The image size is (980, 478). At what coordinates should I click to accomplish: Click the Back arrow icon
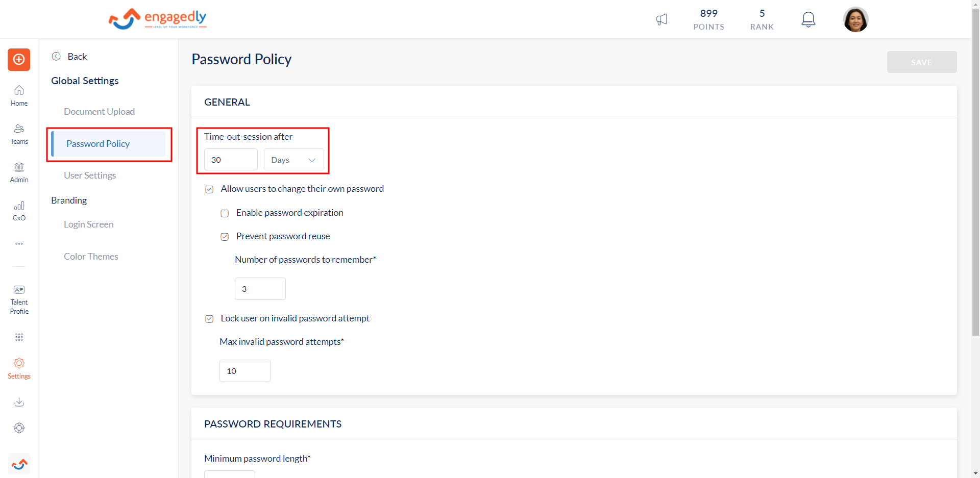56,57
